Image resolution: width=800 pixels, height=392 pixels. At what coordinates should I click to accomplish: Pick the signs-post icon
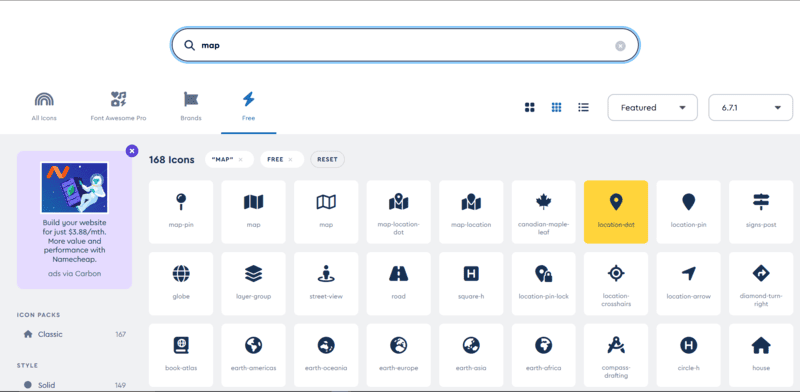tap(761, 212)
